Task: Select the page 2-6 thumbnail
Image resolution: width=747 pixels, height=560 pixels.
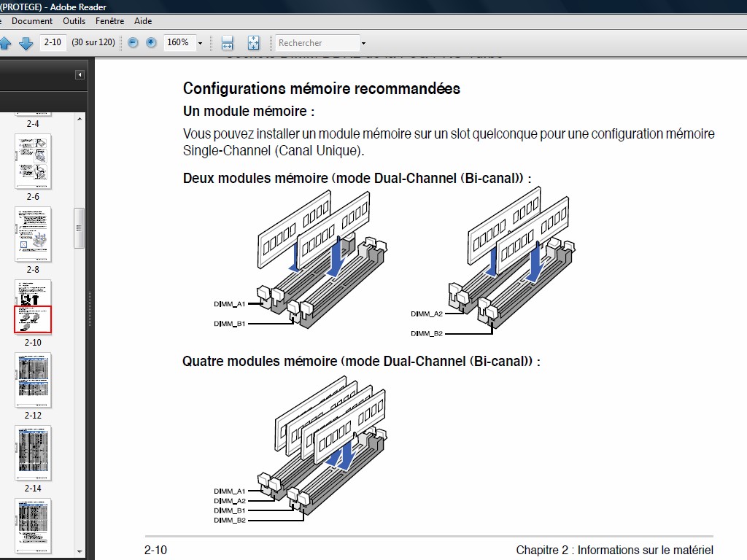Action: (33, 161)
